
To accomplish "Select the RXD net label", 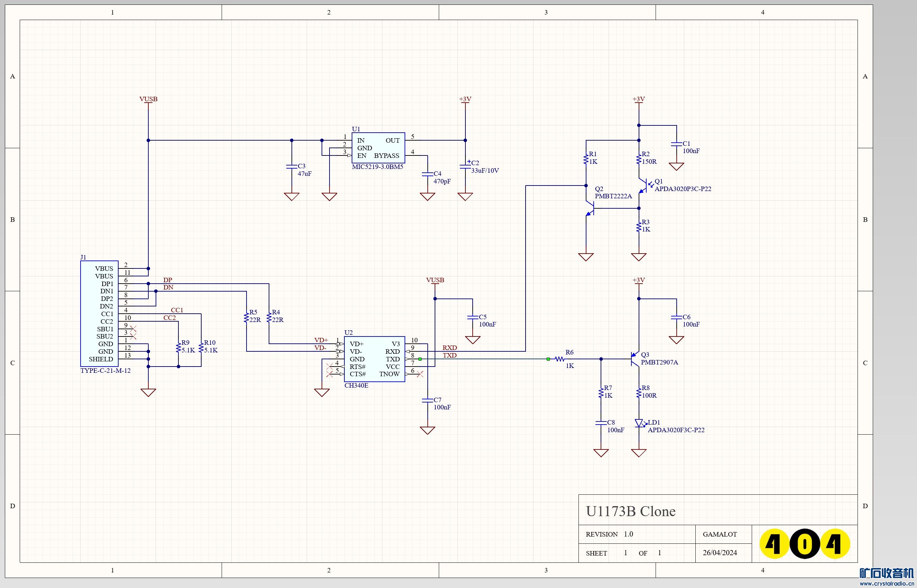I will click(x=449, y=348).
